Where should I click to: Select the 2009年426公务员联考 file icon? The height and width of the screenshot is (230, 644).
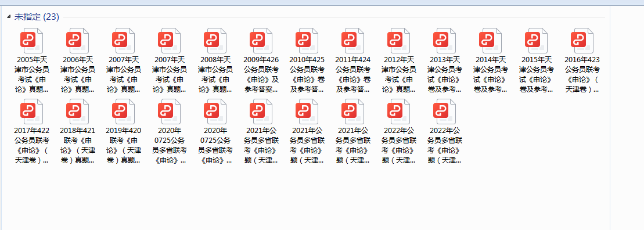point(261,40)
